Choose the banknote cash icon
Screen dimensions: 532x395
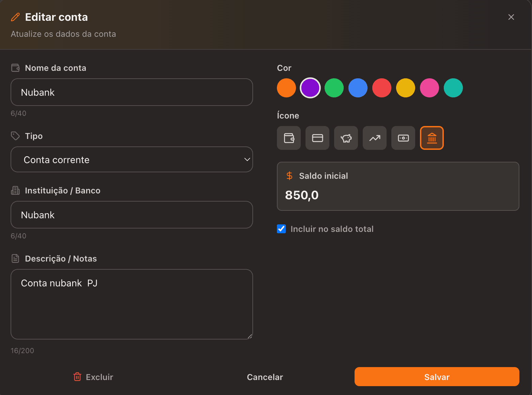pos(403,138)
